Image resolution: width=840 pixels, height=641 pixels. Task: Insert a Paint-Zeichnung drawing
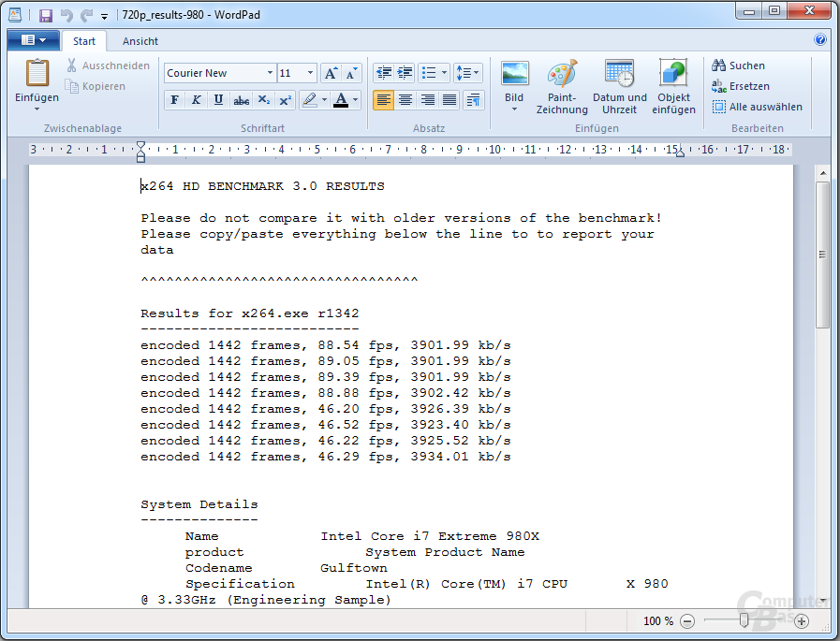click(562, 87)
